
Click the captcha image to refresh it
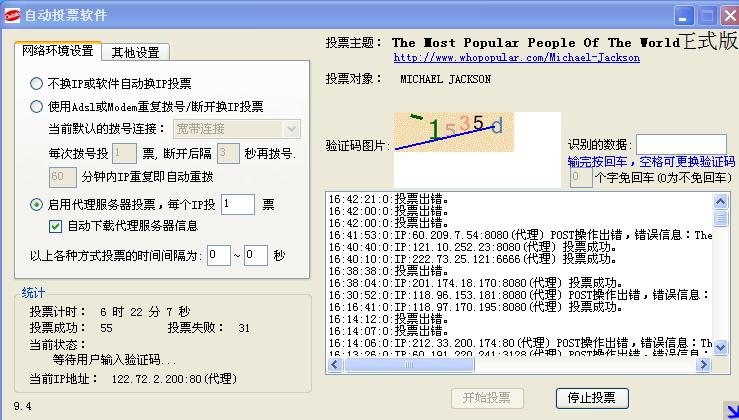[453, 132]
